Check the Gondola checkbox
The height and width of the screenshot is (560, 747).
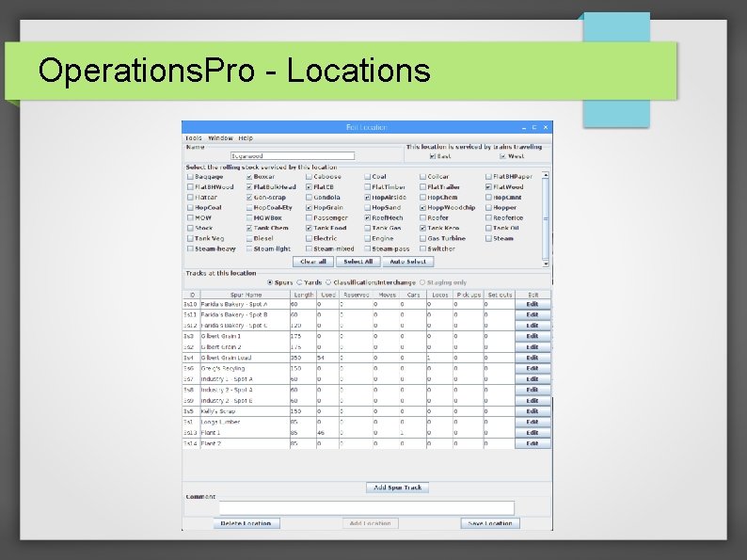[x=309, y=198]
